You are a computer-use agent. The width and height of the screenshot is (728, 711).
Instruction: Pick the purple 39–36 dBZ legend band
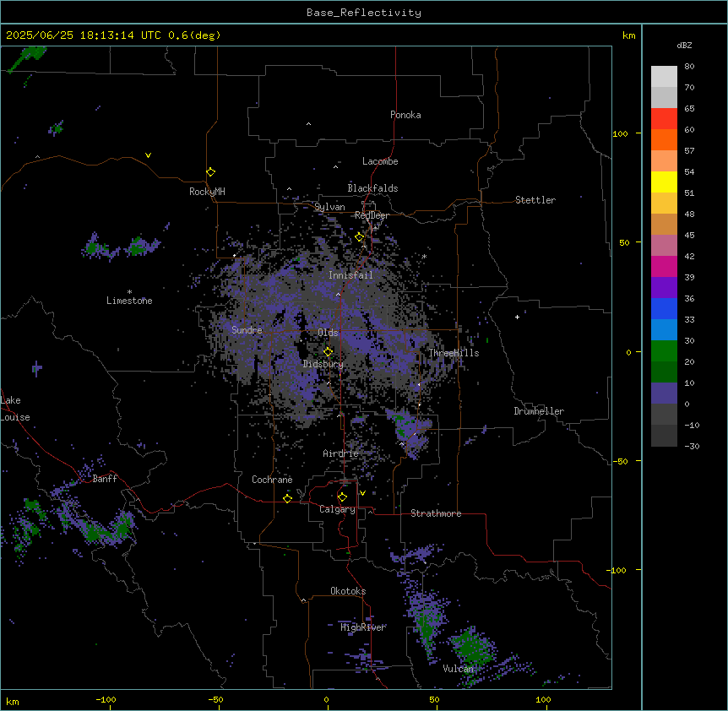click(664, 288)
